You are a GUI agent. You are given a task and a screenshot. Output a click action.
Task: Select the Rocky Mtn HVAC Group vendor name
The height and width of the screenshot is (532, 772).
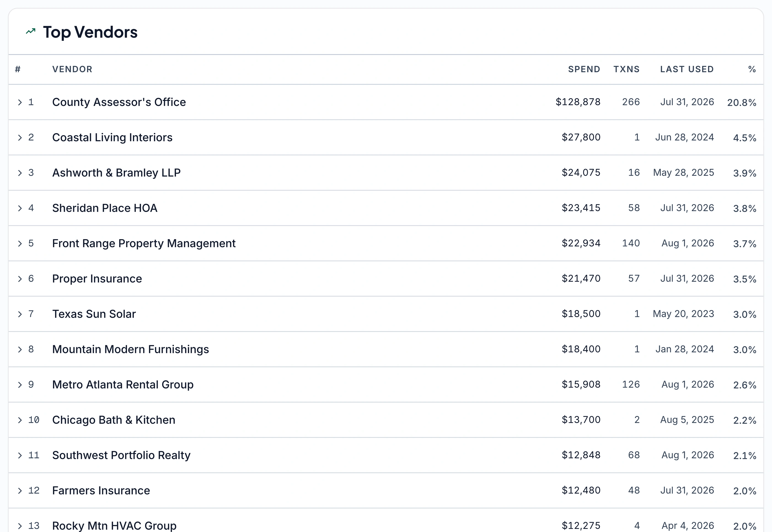click(114, 526)
